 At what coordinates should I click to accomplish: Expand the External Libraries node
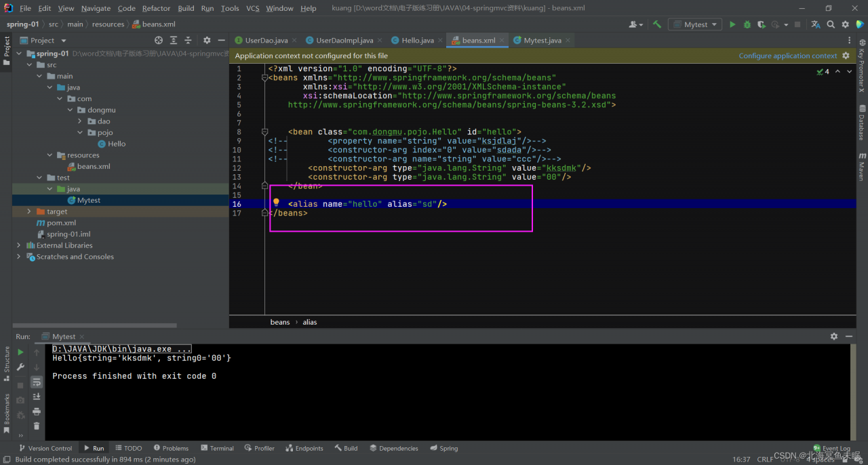(x=18, y=245)
